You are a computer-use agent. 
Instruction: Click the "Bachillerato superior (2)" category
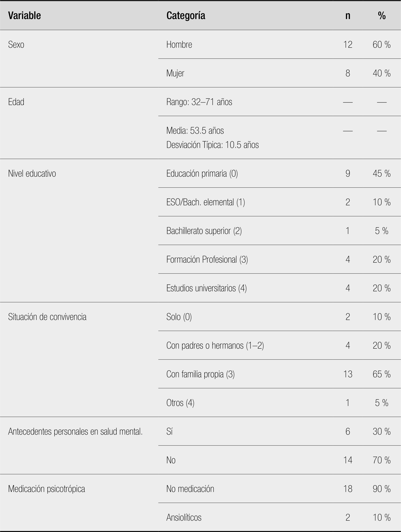point(204,231)
